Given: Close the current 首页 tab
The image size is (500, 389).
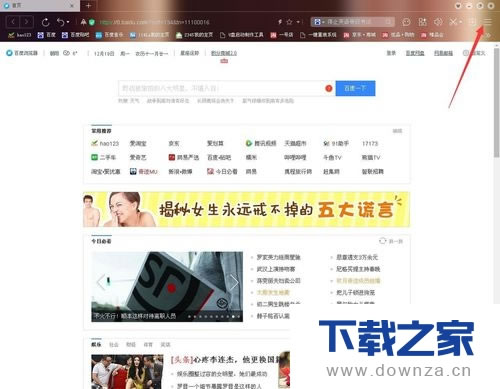Looking at the screenshot, I should tap(72, 6).
